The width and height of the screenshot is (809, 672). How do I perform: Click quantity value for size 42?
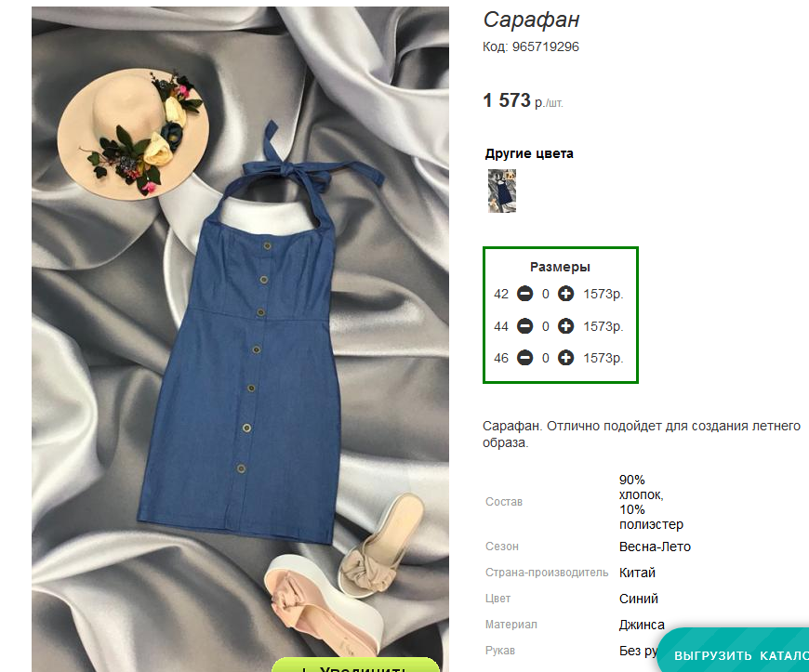click(545, 294)
